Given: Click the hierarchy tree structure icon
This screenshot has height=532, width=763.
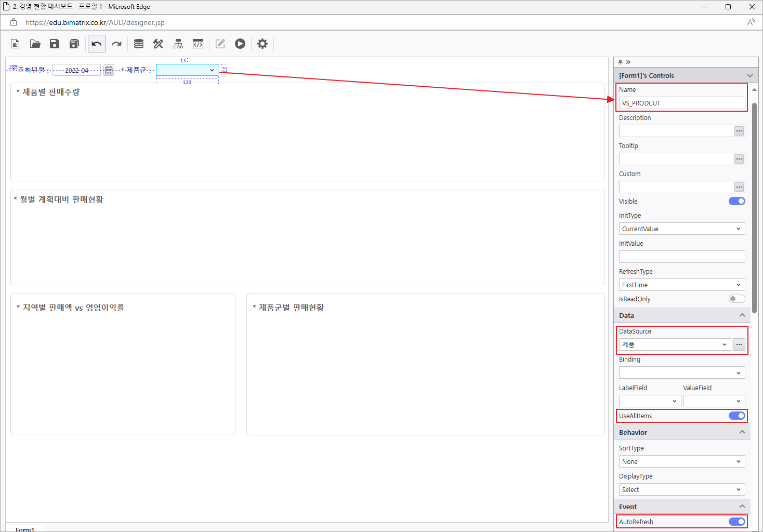Looking at the screenshot, I should pyautogui.click(x=178, y=44).
